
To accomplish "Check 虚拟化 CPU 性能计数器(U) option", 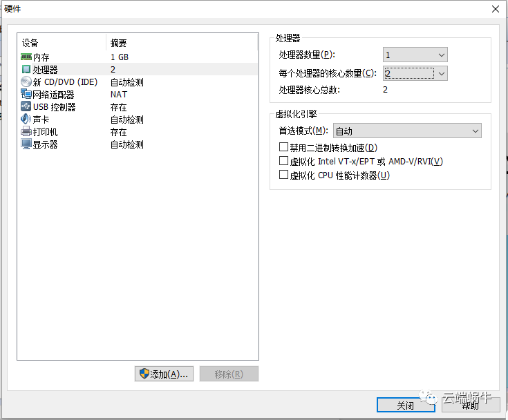I will [x=283, y=175].
